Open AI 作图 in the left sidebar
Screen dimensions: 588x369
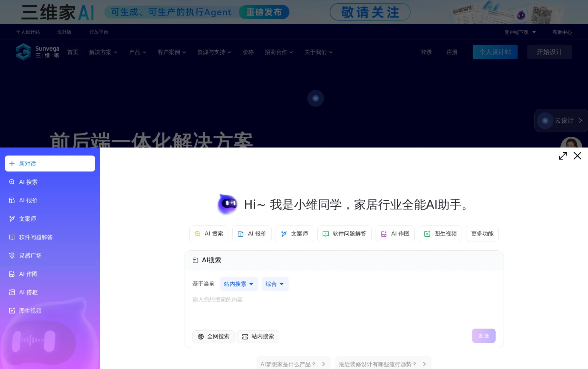coord(50,274)
